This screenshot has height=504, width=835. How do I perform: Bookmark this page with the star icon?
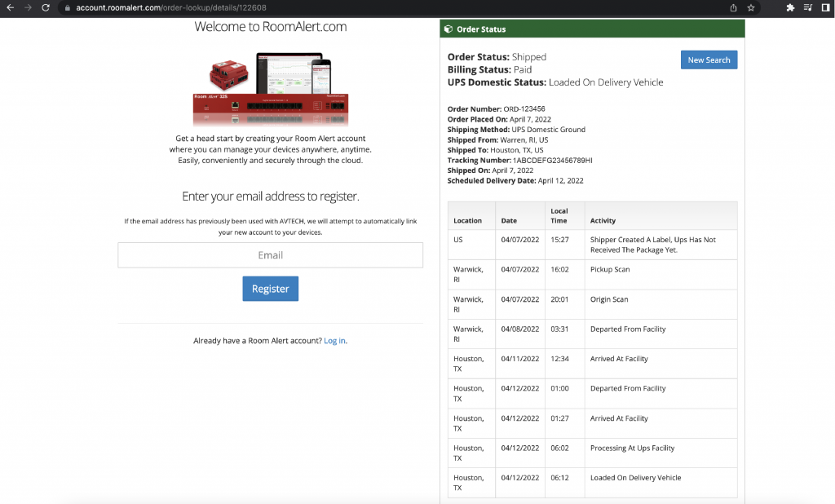click(x=751, y=7)
